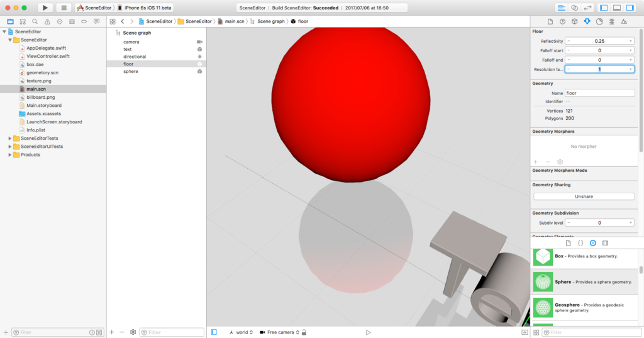The height and width of the screenshot is (338, 644).
Task: Increase Subdiv level stepper
Action: pyautogui.click(x=630, y=223)
